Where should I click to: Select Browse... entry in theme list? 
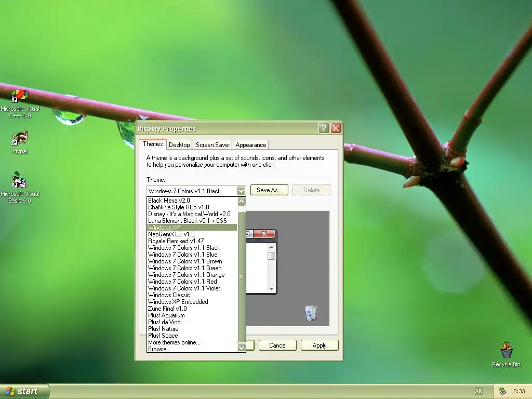pos(192,349)
